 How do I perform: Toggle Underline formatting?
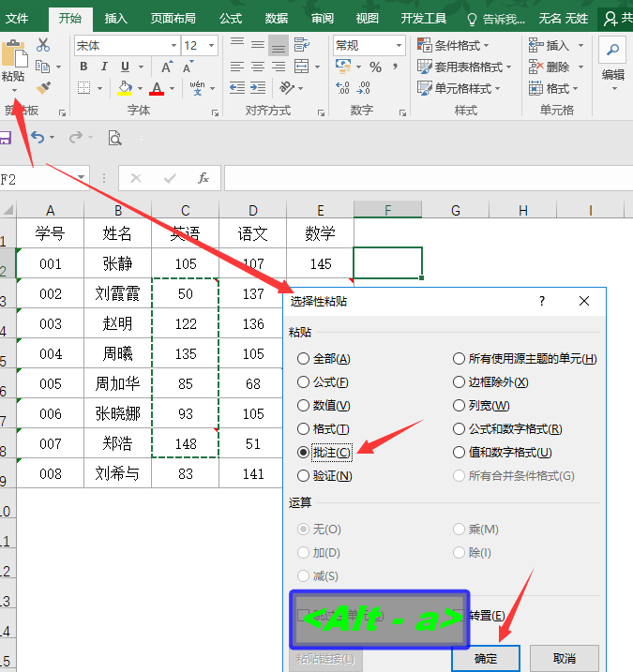coord(125,67)
